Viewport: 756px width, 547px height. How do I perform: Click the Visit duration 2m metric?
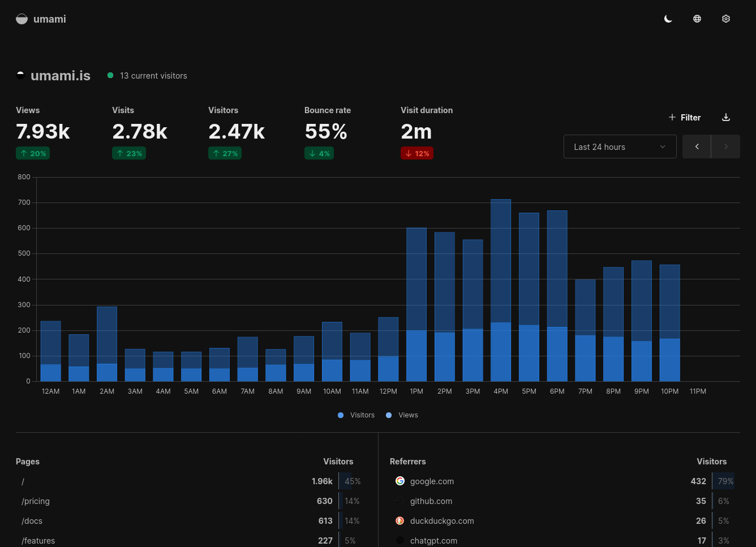click(x=427, y=132)
